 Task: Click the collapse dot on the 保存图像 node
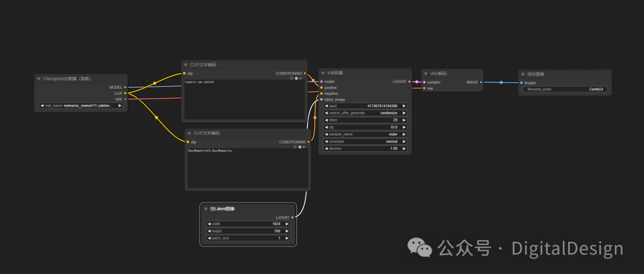523,74
